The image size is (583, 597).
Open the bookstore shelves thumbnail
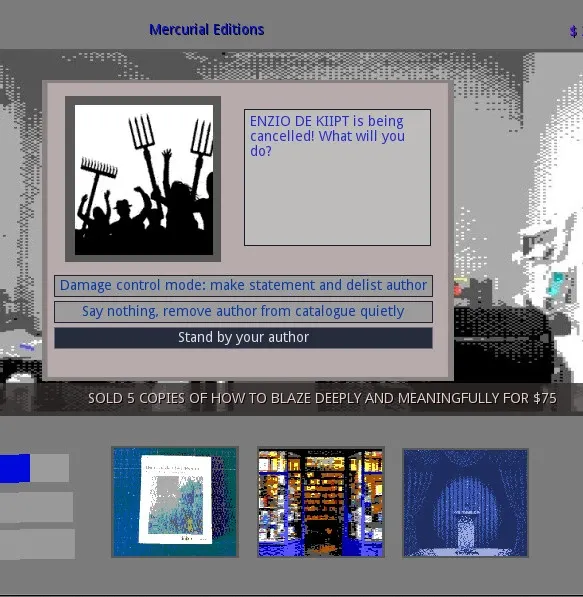point(321,502)
